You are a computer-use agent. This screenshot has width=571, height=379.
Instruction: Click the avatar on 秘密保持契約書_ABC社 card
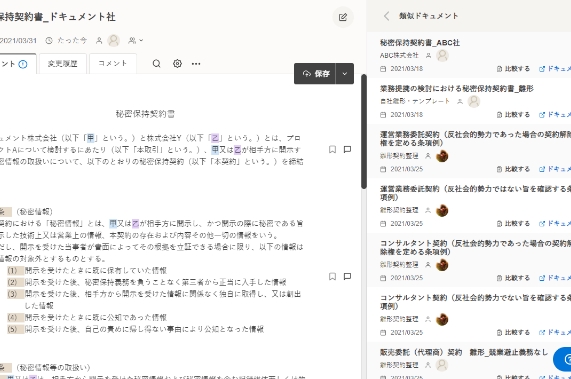click(x=442, y=55)
